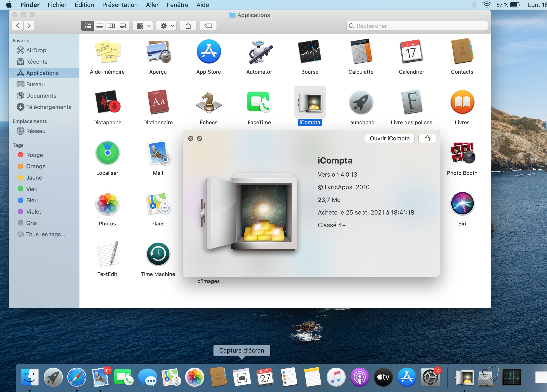This screenshot has height=392, width=547.
Task: Select the Calculette app icon
Action: (x=361, y=51)
